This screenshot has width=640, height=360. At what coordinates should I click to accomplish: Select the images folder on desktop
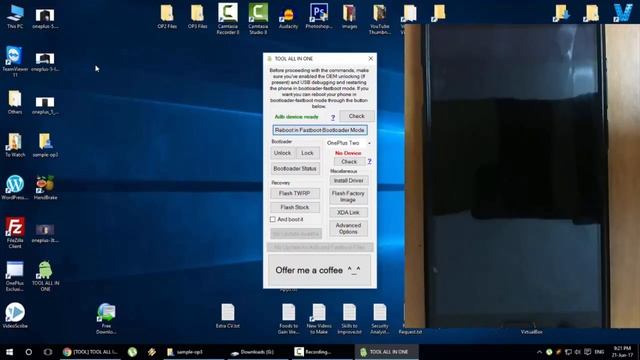(x=349, y=17)
